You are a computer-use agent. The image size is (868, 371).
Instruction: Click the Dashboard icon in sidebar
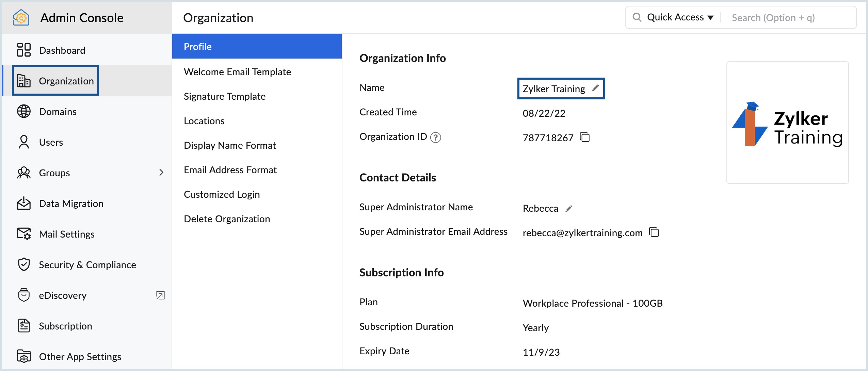tap(23, 50)
